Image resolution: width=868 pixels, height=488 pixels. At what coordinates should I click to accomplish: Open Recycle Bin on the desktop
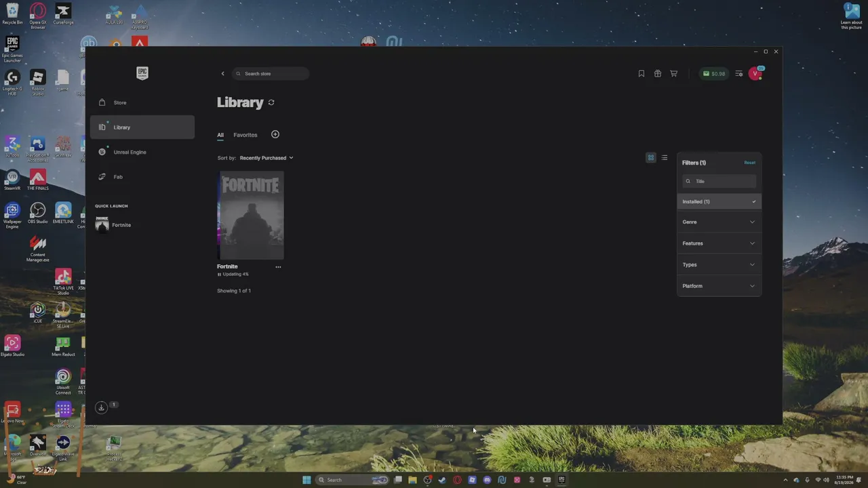[12, 14]
